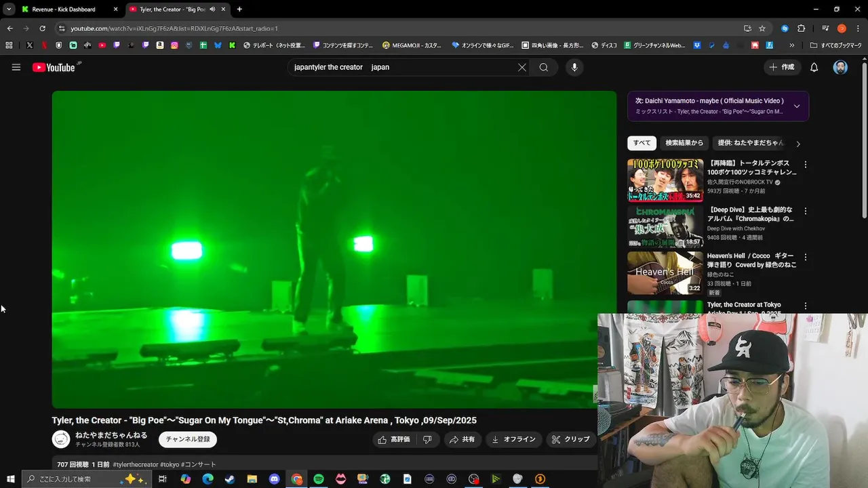Download video using オフライン button
The image size is (868, 488).
513,439
